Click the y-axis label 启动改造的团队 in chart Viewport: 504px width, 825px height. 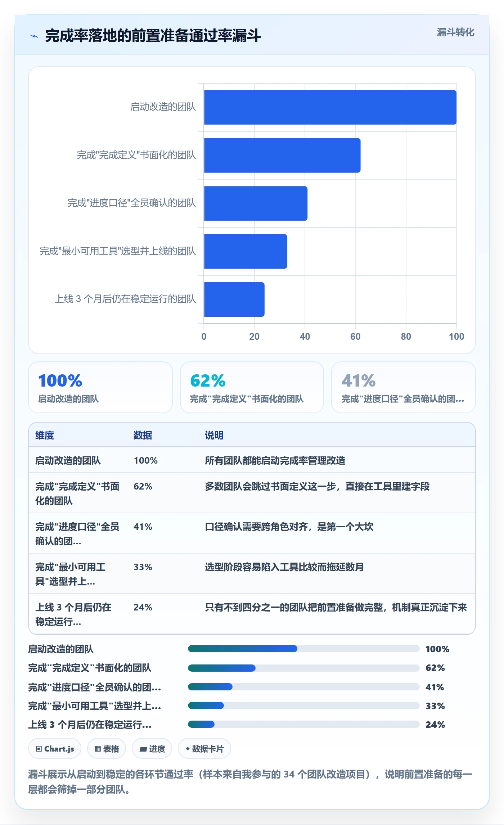[x=163, y=107]
